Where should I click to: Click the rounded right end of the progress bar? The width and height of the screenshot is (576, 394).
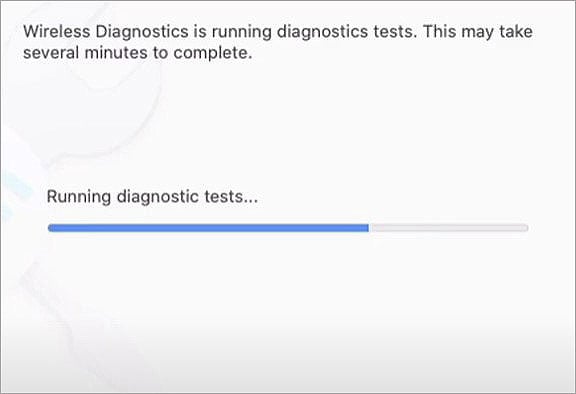tap(525, 228)
